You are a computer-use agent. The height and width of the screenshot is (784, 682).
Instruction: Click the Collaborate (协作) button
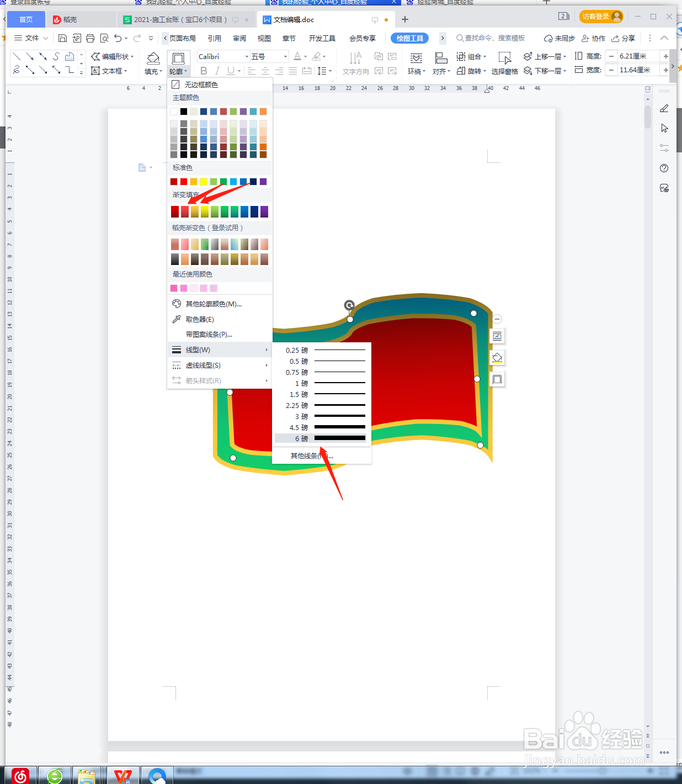[593, 38]
